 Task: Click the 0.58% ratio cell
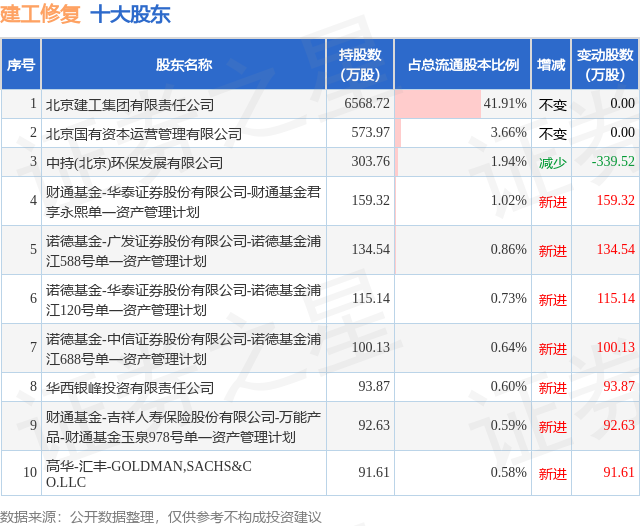click(463, 473)
